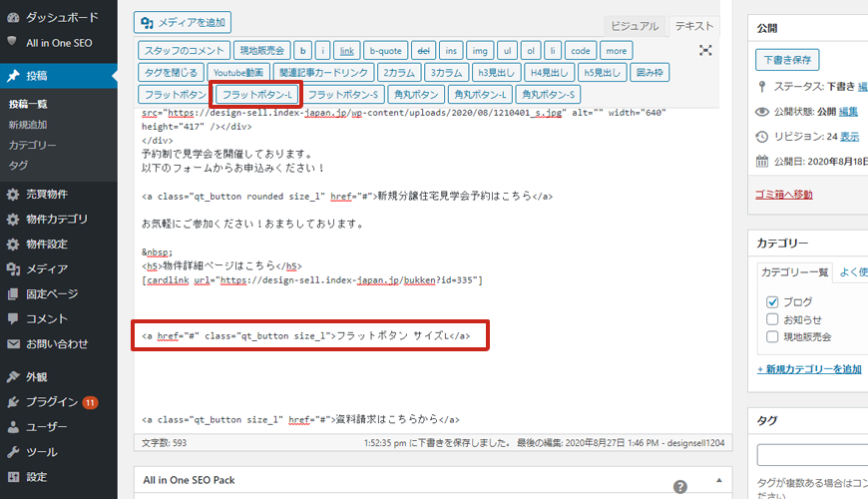Open the Plugins (プラグイン) sidebar icon
Image resolution: width=868 pixels, height=499 pixels.
[x=13, y=402]
